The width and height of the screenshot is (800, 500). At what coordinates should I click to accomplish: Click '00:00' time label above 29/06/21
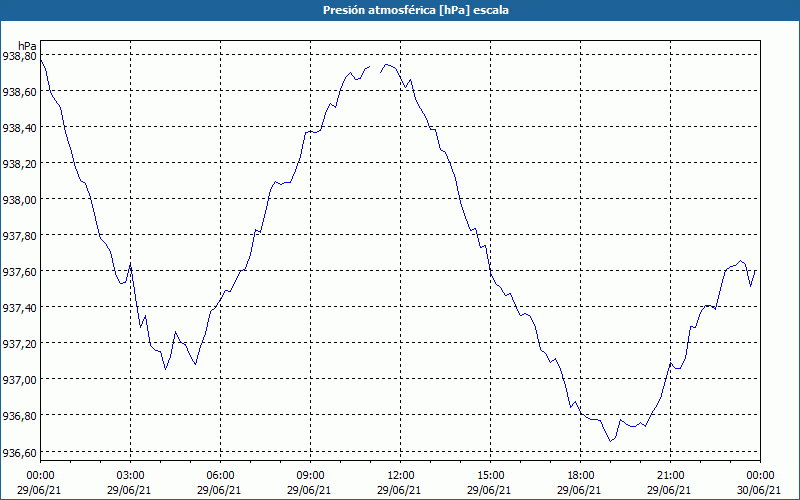pos(40,476)
